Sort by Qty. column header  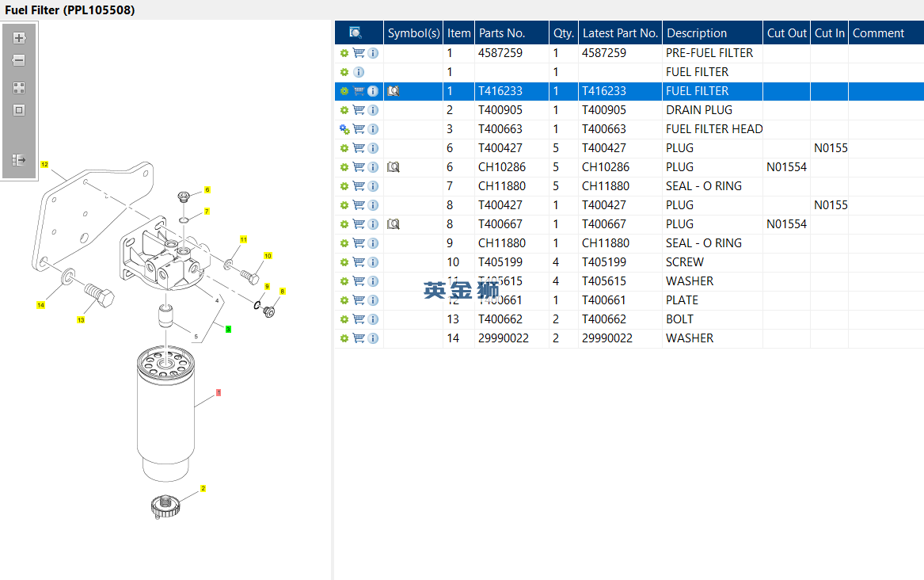564,33
